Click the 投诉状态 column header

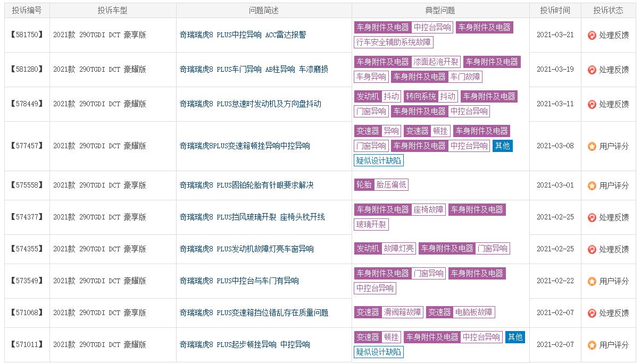[x=608, y=10]
